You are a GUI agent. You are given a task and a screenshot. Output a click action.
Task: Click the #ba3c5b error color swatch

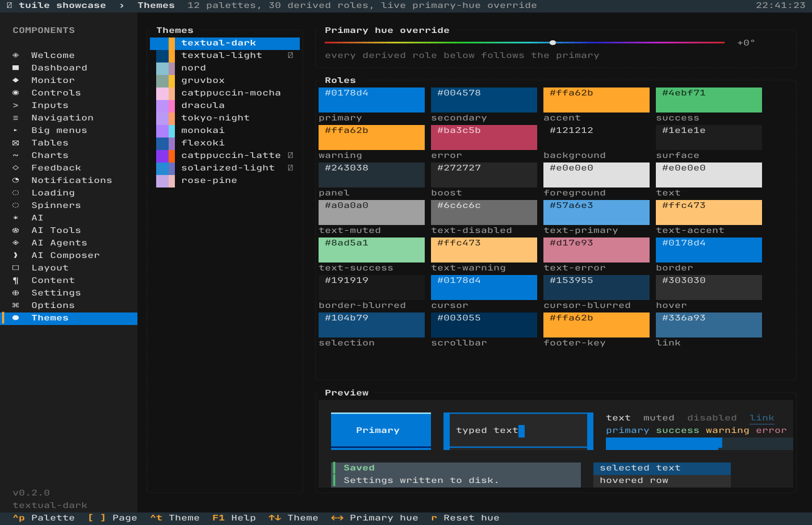[484, 137]
